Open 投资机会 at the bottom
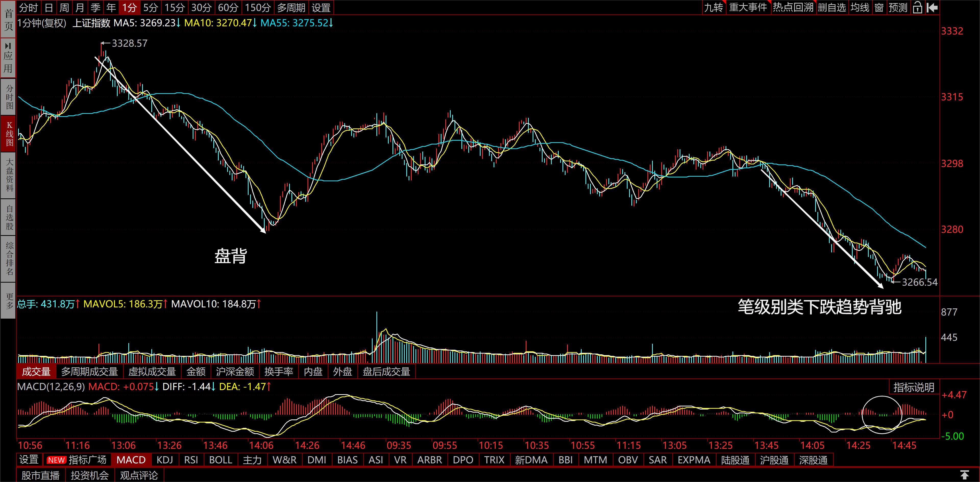 (90, 476)
